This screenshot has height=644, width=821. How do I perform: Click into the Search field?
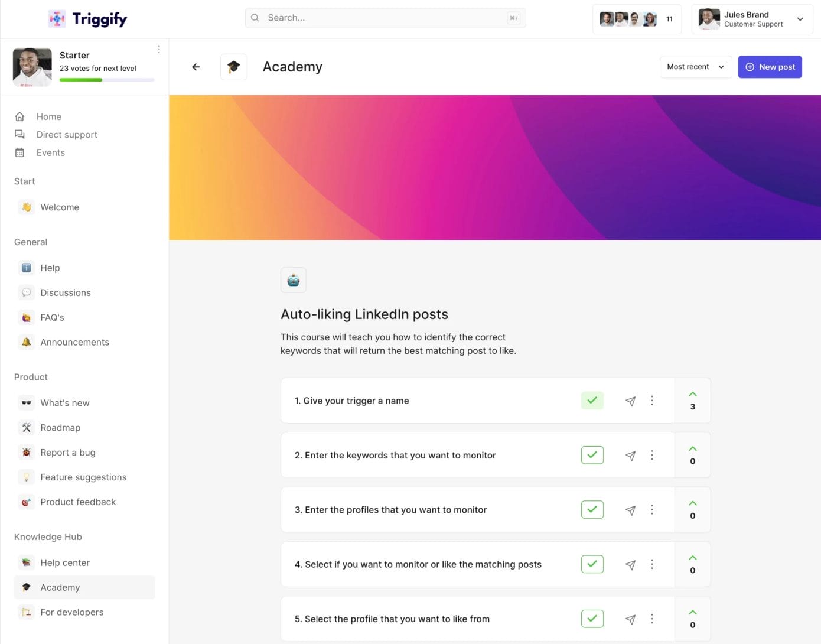click(x=385, y=18)
